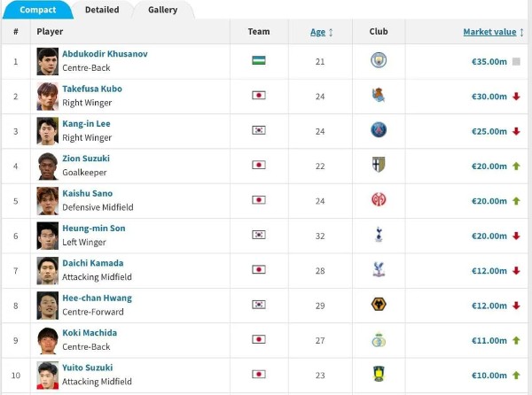The width and height of the screenshot is (532, 395).
Task: Click Mainz crest in Kaishu Sano's row
Action: (379, 200)
